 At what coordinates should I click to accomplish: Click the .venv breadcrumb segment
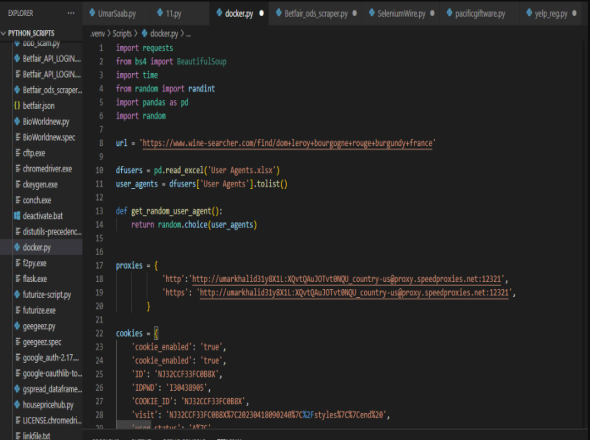[97, 34]
